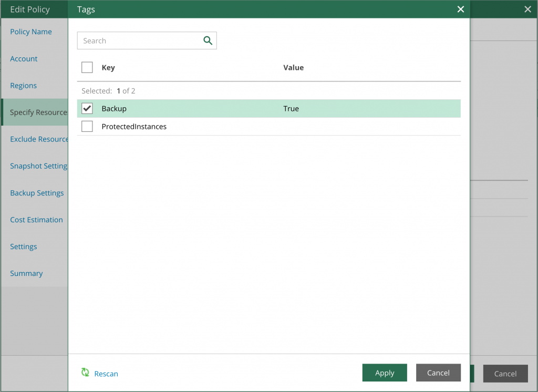Click the search magnifier icon

point(208,40)
